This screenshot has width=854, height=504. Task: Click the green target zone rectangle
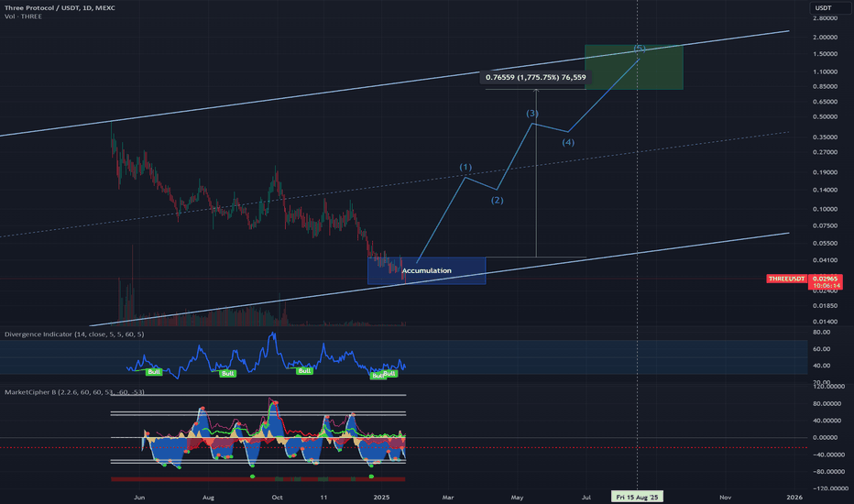click(634, 67)
